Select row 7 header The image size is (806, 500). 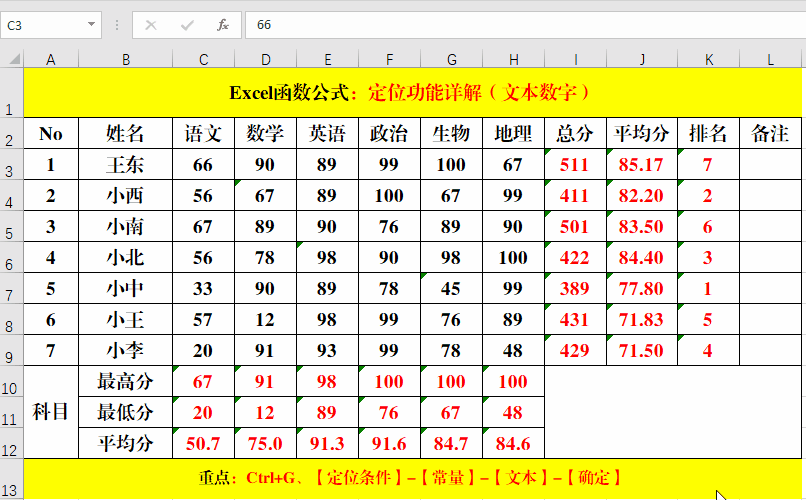(x=11, y=290)
